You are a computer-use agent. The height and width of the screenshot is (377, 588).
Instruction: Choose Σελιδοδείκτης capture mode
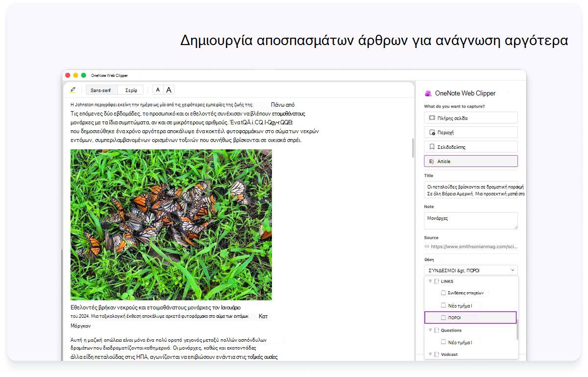471,146
